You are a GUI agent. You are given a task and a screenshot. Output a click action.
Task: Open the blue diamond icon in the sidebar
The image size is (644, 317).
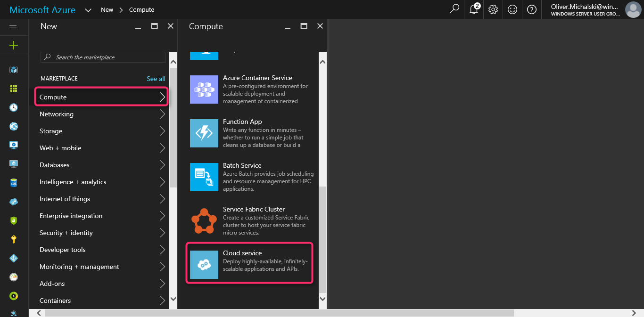point(13,258)
